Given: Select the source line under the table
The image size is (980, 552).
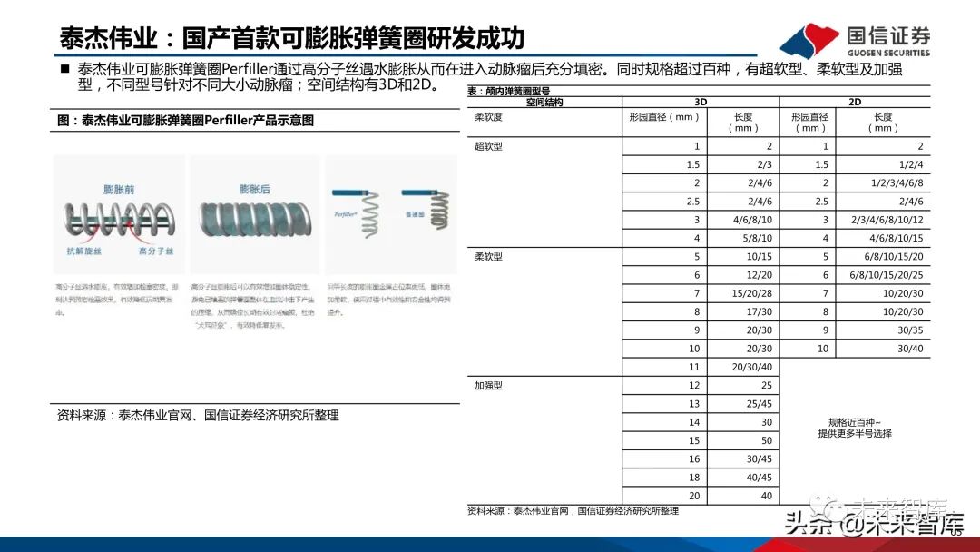Looking at the screenshot, I should tap(573, 511).
